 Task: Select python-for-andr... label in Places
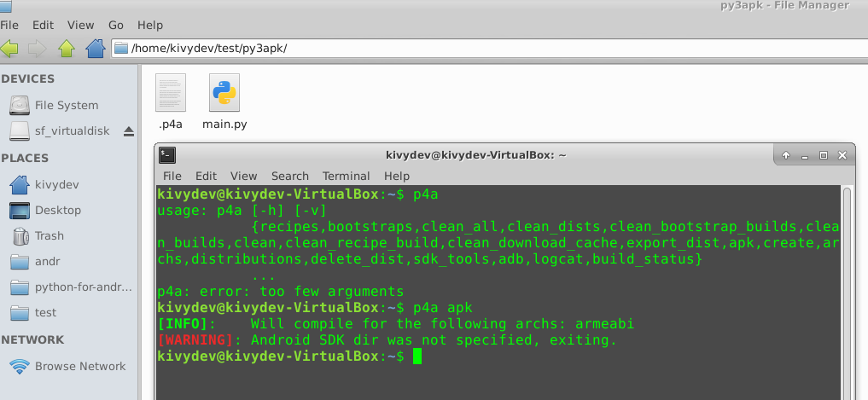84,287
